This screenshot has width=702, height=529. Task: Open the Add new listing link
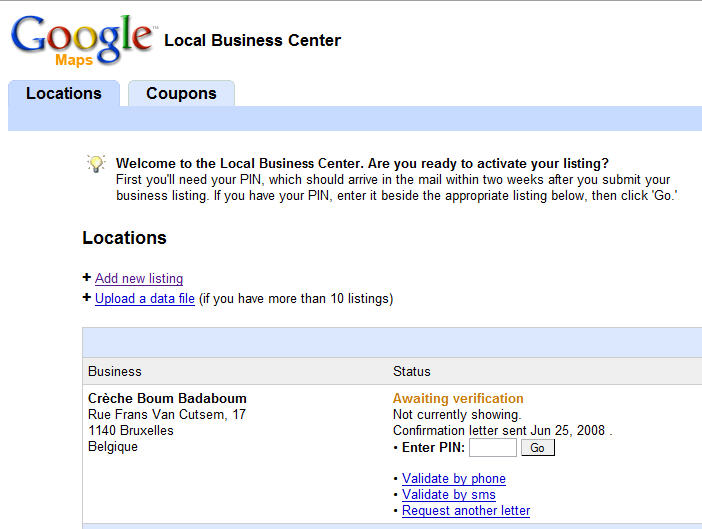[139, 279]
